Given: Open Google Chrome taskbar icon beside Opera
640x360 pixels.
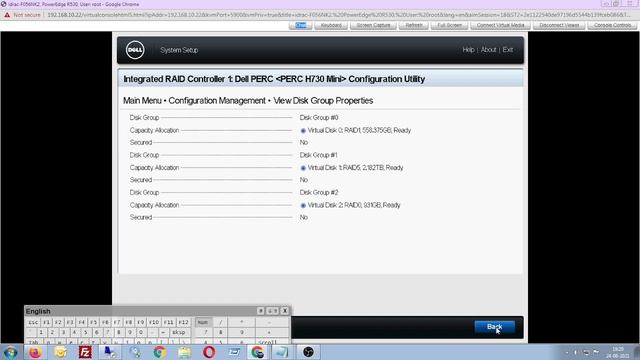Looking at the screenshot, I should [x=160, y=352].
